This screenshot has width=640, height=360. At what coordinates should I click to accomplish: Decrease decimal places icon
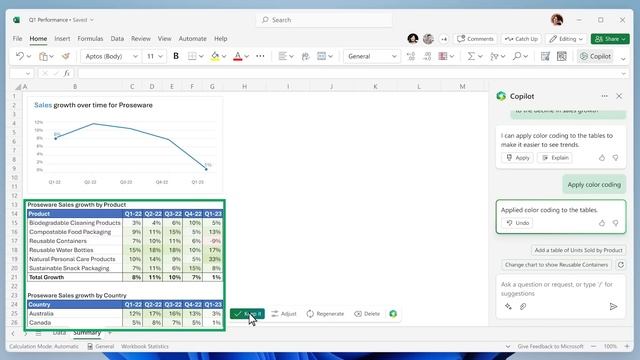click(x=427, y=56)
